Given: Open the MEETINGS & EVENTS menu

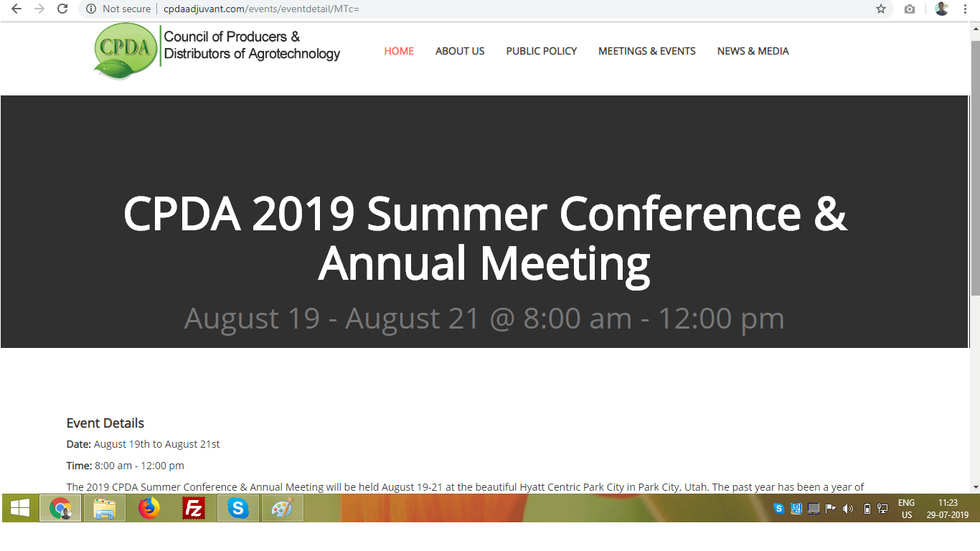Looking at the screenshot, I should point(647,51).
